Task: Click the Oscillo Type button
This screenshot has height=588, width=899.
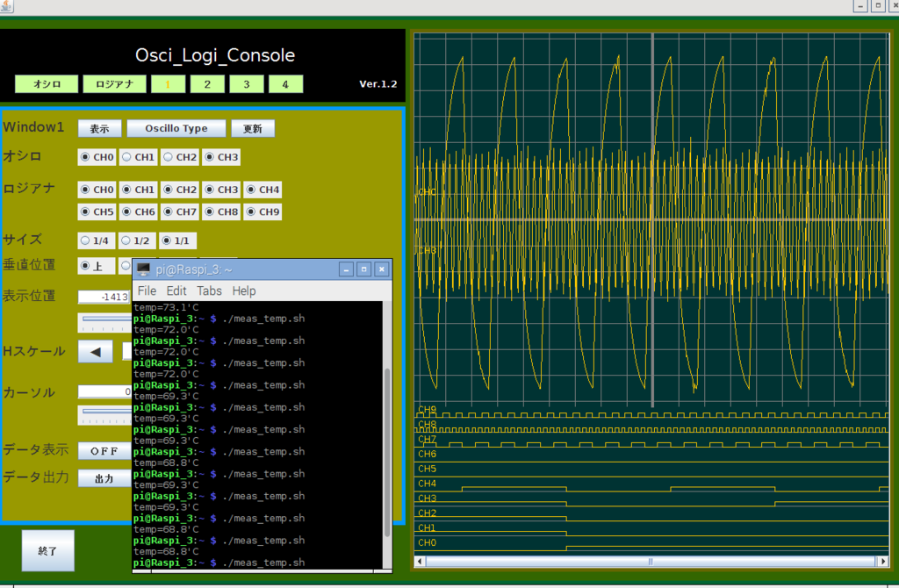Action: point(176,128)
